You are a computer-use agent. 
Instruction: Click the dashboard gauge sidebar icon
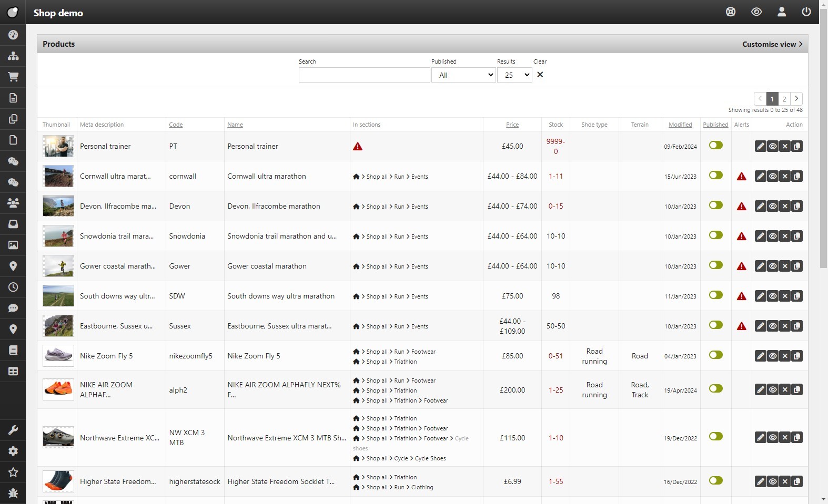click(13, 35)
